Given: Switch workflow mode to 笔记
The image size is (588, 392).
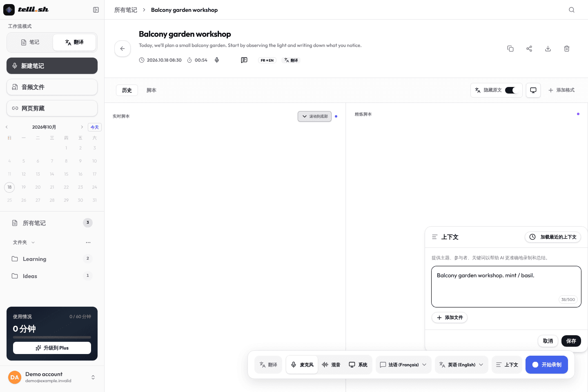Looking at the screenshot, I should click(x=30, y=42).
